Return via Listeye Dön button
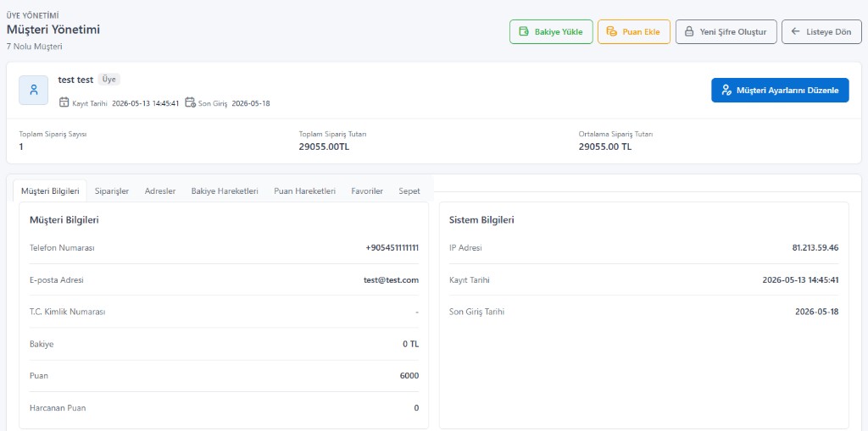Screen dimensions: 868x431 pyautogui.click(x=821, y=31)
